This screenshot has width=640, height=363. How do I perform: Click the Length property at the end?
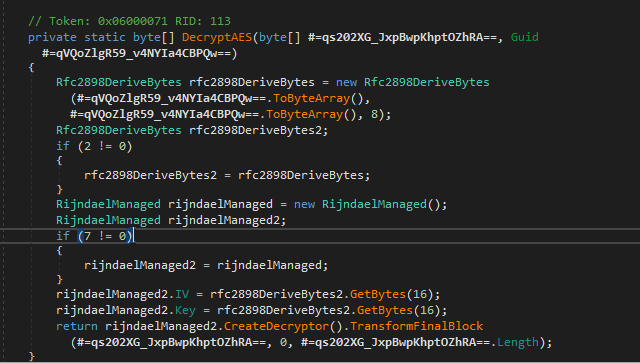[518, 342]
